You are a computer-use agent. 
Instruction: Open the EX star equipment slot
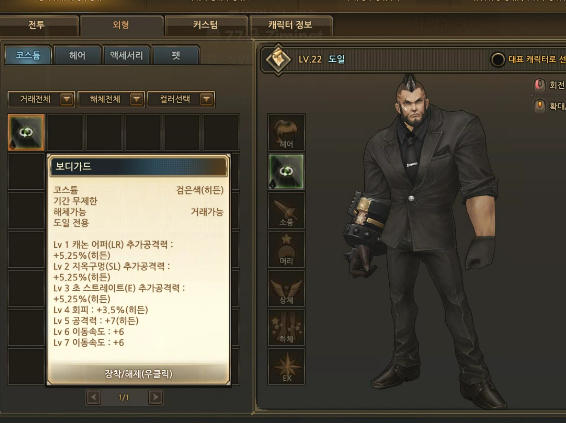(286, 366)
